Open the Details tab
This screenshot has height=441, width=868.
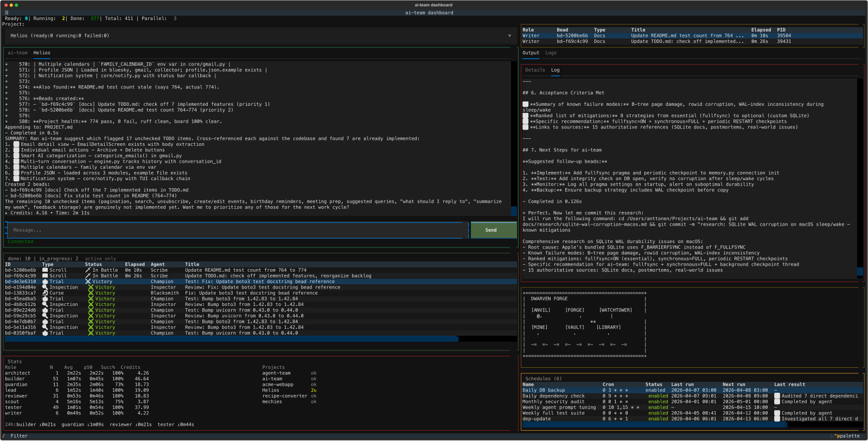click(535, 70)
